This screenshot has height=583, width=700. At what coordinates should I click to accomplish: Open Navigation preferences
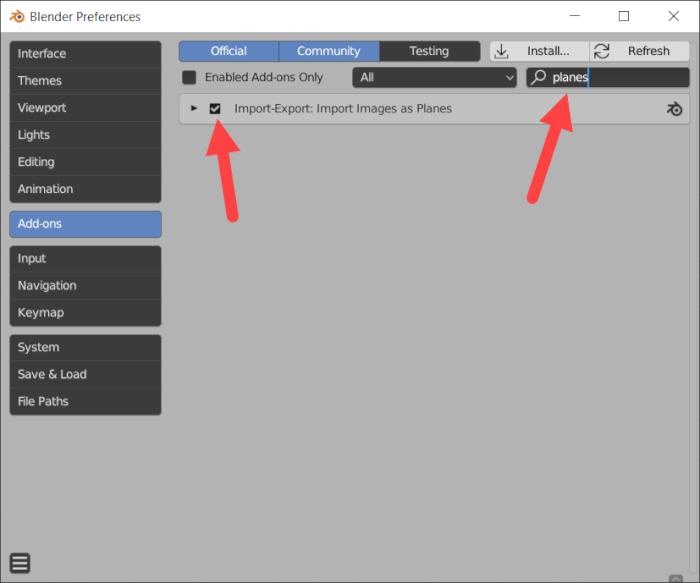85,286
